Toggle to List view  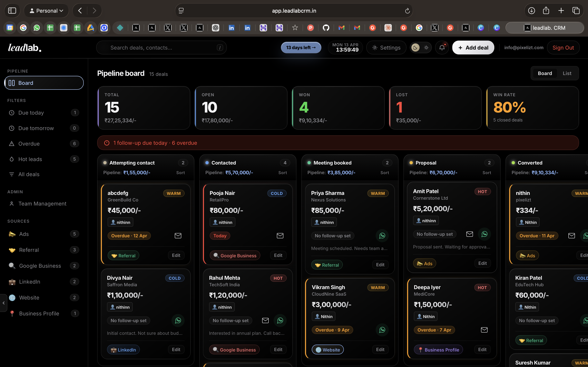[x=567, y=73]
